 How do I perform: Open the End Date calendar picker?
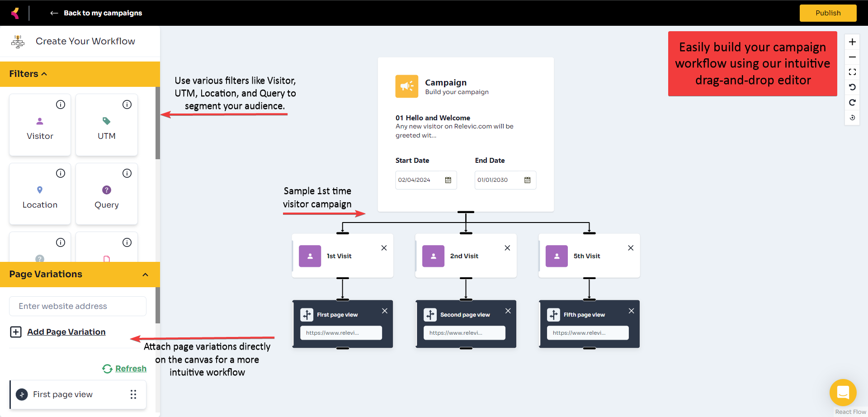527,180
